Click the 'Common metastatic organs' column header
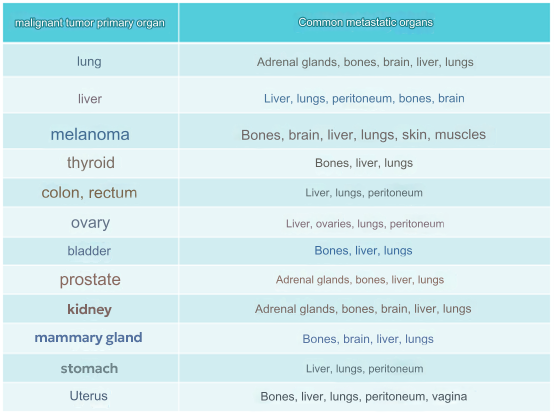Viewport: 554px width, 417px height. (365, 22)
